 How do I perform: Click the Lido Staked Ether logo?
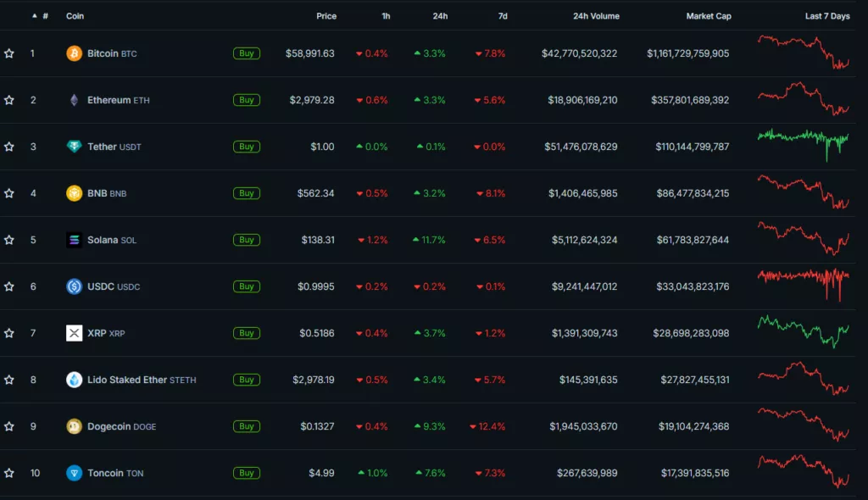[75, 380]
